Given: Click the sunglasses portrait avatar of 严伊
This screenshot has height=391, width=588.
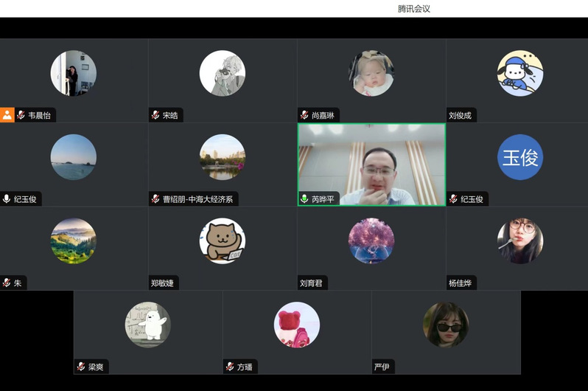Looking at the screenshot, I should [x=446, y=325].
